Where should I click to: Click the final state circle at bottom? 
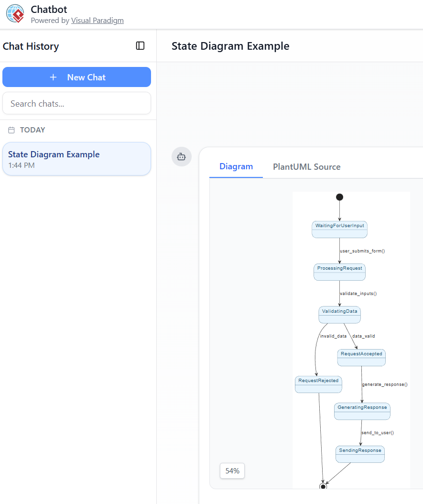tap(323, 486)
